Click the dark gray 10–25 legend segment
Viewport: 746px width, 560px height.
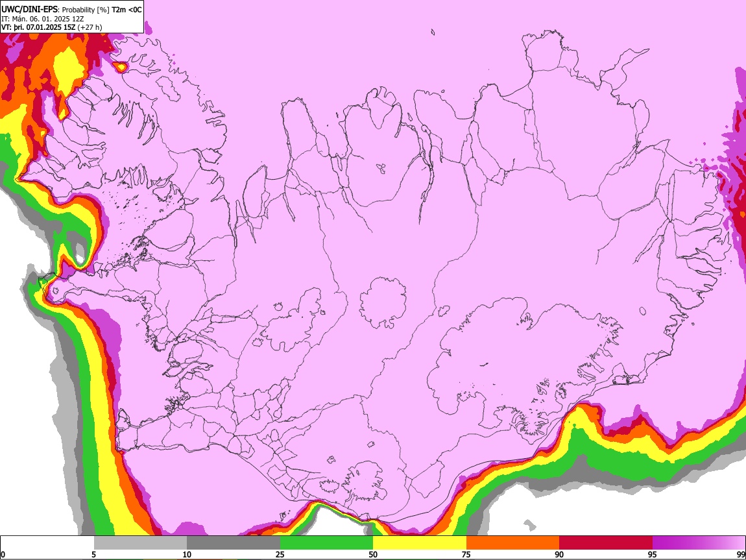point(234,543)
